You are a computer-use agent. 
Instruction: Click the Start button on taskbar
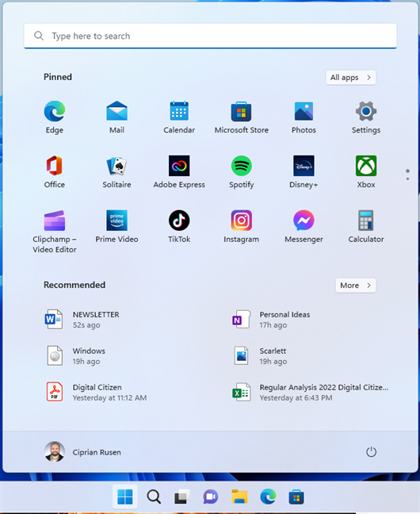(125, 497)
